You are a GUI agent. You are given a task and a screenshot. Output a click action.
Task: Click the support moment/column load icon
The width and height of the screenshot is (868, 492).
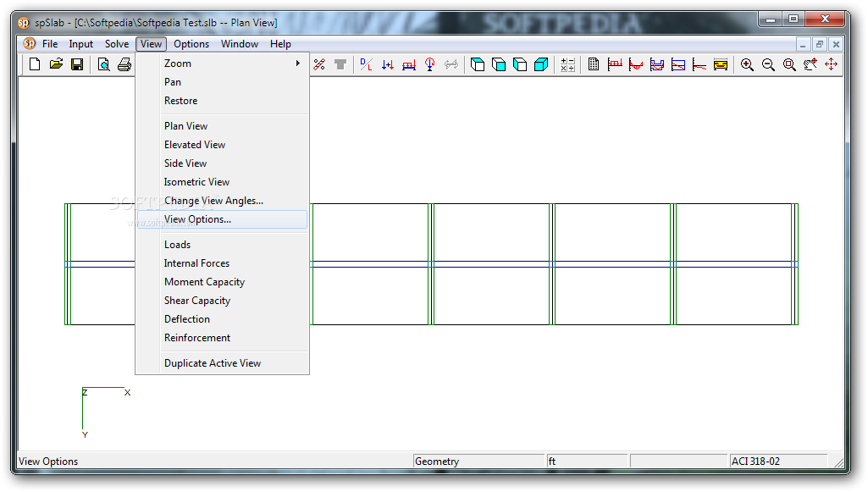click(430, 64)
